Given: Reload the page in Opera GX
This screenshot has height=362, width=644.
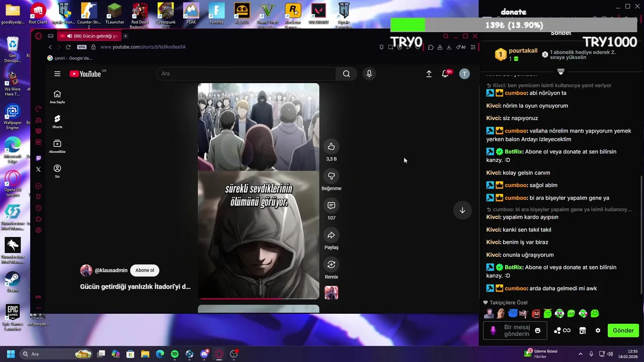Looking at the screenshot, I should 68,47.
